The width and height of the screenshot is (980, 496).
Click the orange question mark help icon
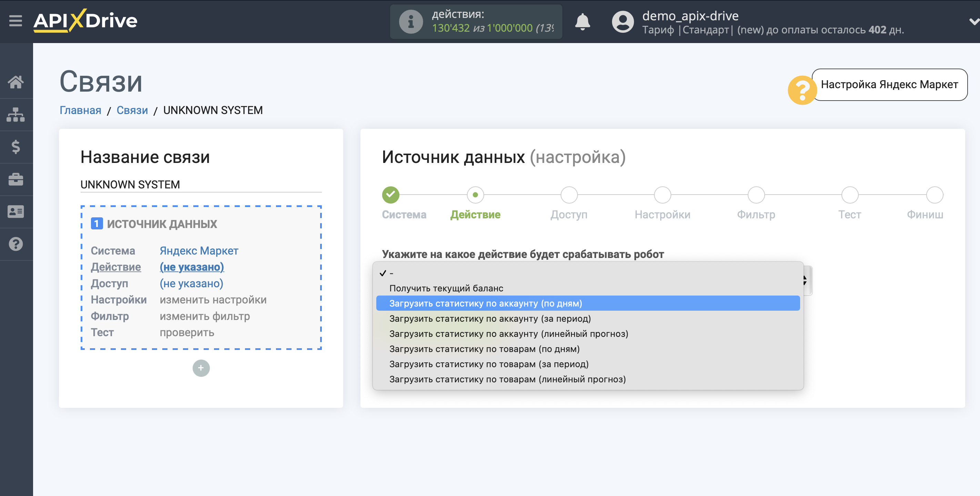802,90
